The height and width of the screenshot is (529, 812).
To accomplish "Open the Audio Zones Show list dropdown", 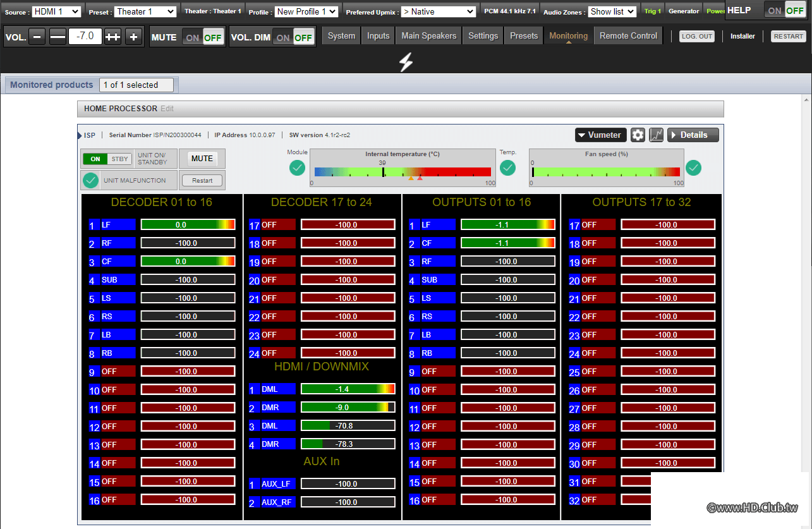I will (612, 11).
